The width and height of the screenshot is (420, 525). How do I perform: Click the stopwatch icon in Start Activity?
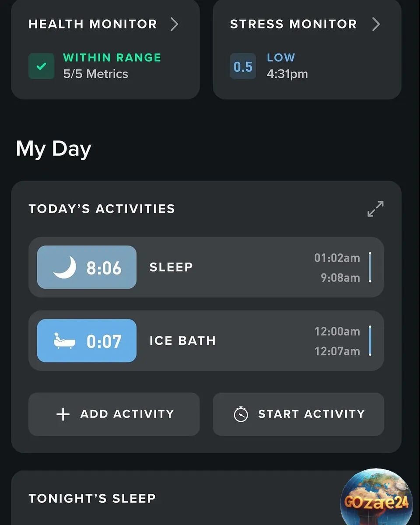[241, 414]
